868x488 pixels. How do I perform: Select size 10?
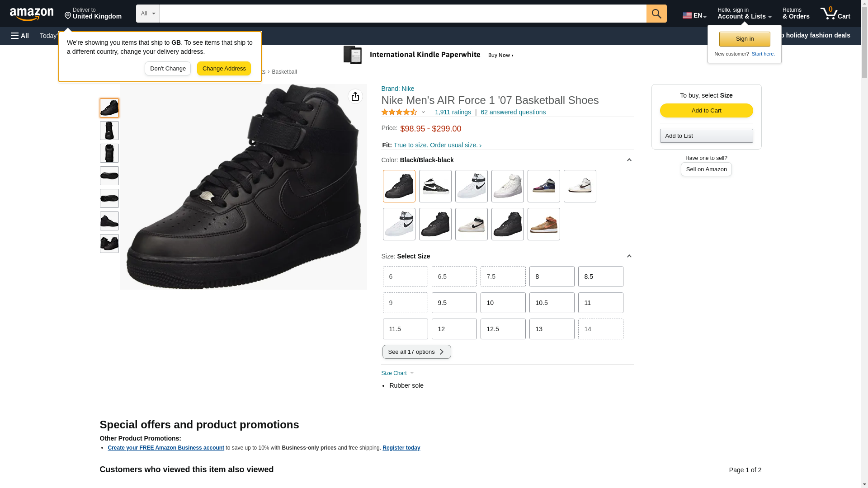tap(502, 303)
